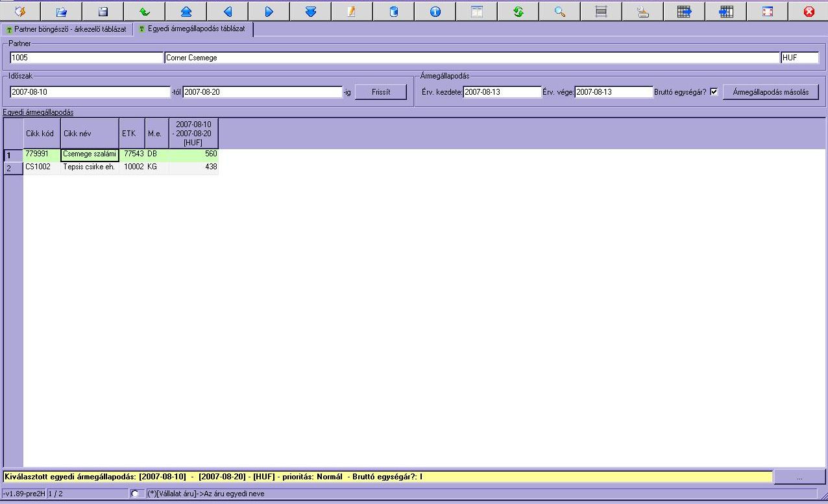Viewport: 828px width, 504px height.
Task: Click the Ármegállapodás másolás button
Action: pyautogui.click(x=770, y=92)
